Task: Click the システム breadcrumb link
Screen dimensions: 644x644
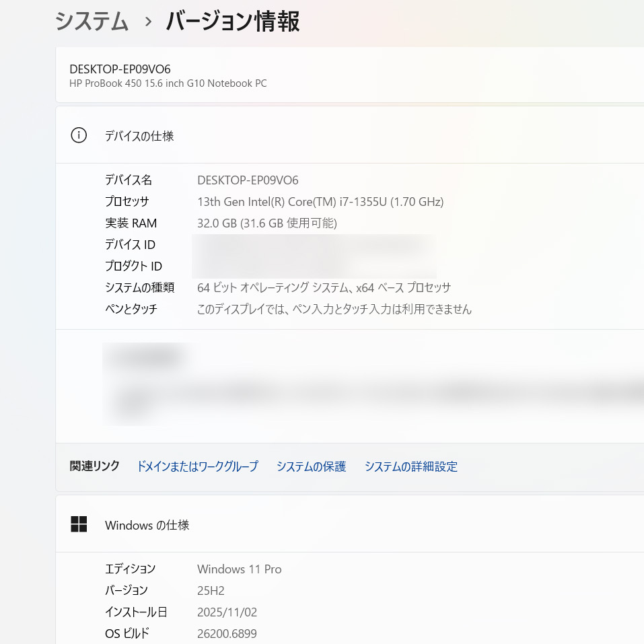Action: pyautogui.click(x=92, y=22)
